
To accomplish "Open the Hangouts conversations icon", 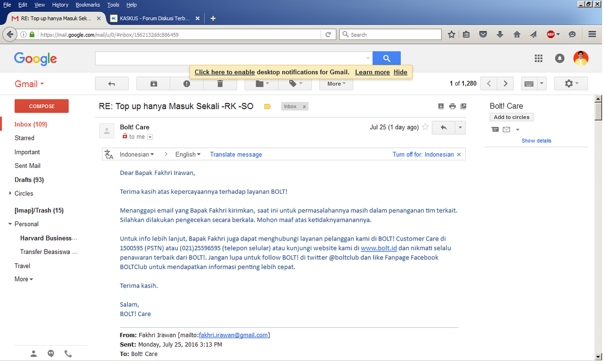I will point(51,354).
